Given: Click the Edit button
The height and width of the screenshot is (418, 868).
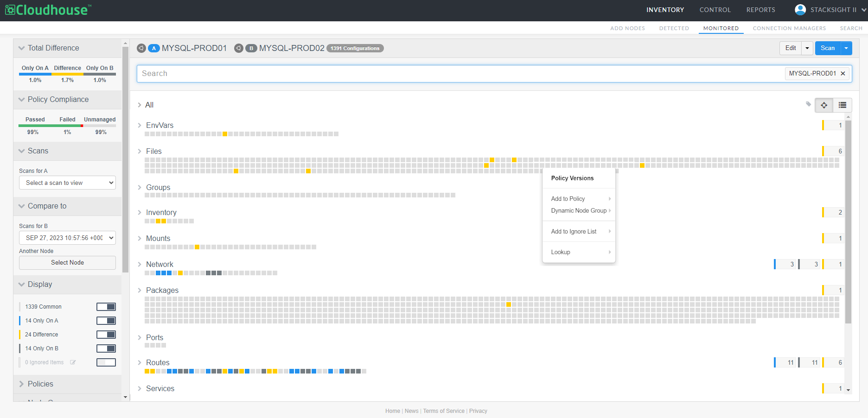Looking at the screenshot, I should (791, 48).
